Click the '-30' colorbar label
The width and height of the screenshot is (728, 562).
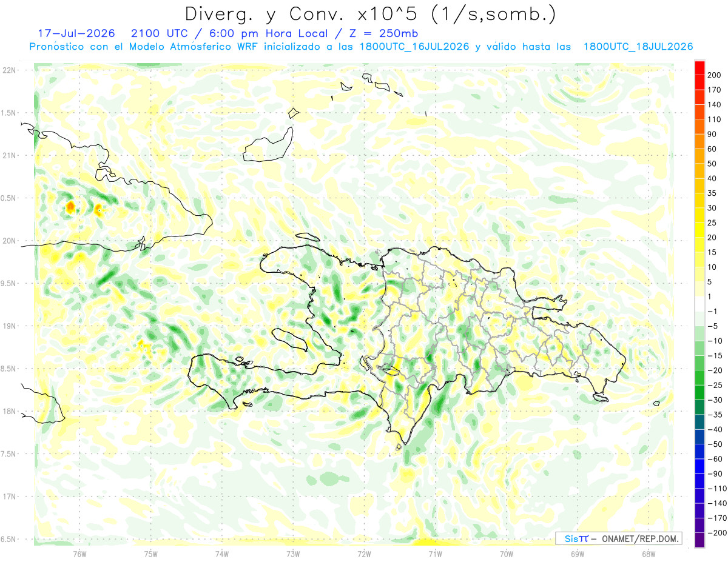[715, 400]
